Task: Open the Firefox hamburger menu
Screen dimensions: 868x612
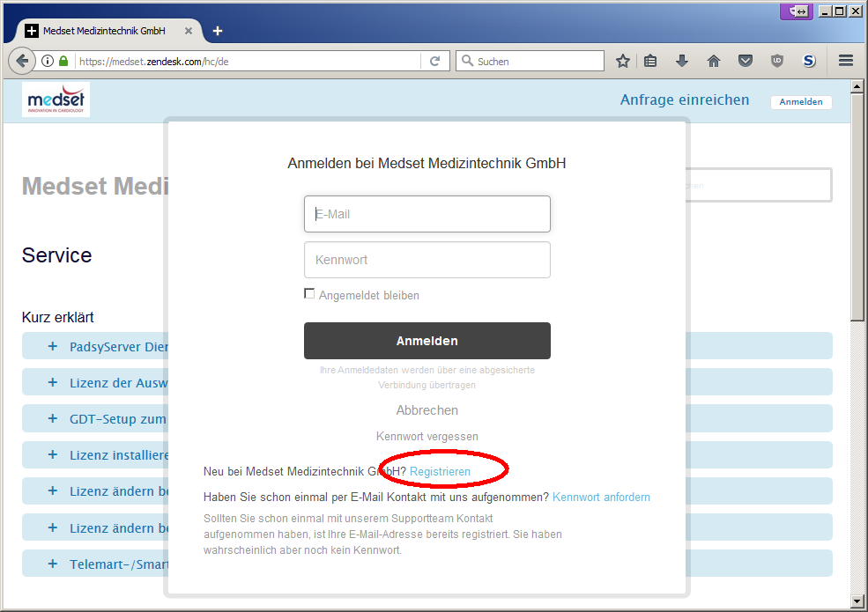Action: pyautogui.click(x=846, y=61)
